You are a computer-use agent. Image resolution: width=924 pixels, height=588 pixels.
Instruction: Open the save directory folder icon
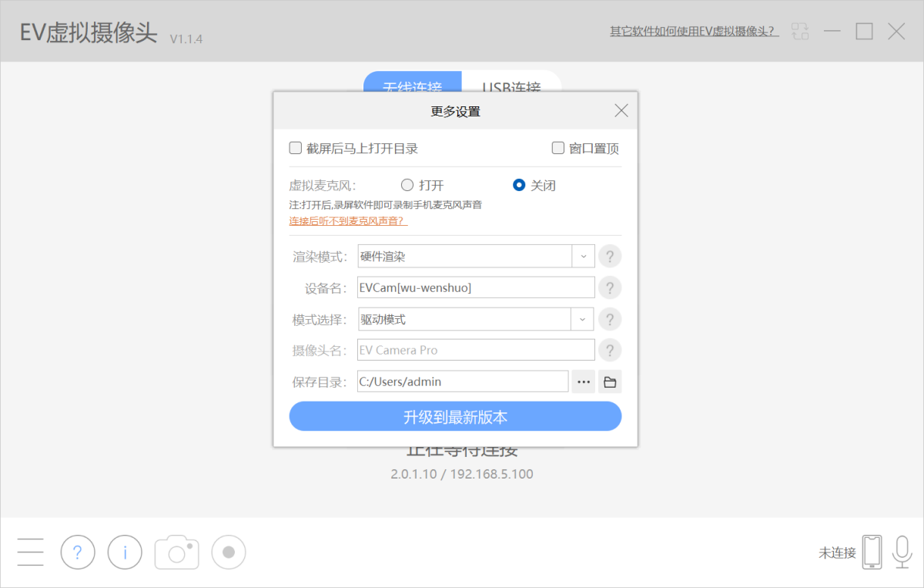pyautogui.click(x=609, y=381)
